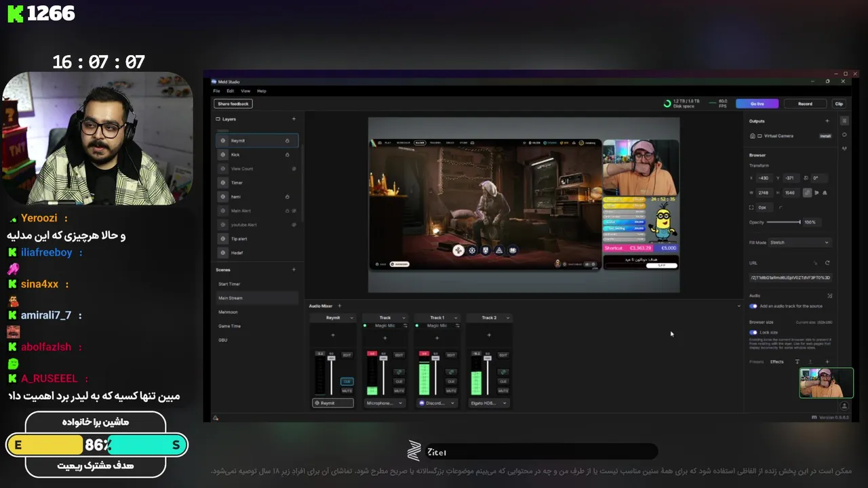The image size is (868, 488).
Task: Enable CUE on the Track 2 channel
Action: pyautogui.click(x=503, y=382)
